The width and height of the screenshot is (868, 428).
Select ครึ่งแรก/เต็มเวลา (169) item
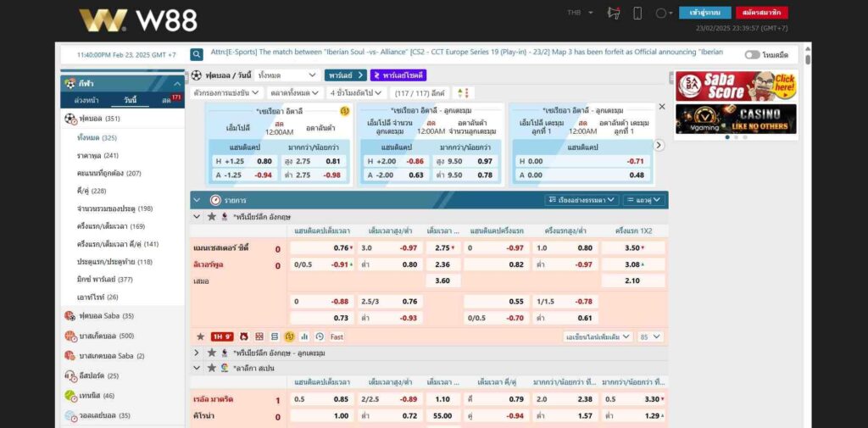click(x=111, y=226)
